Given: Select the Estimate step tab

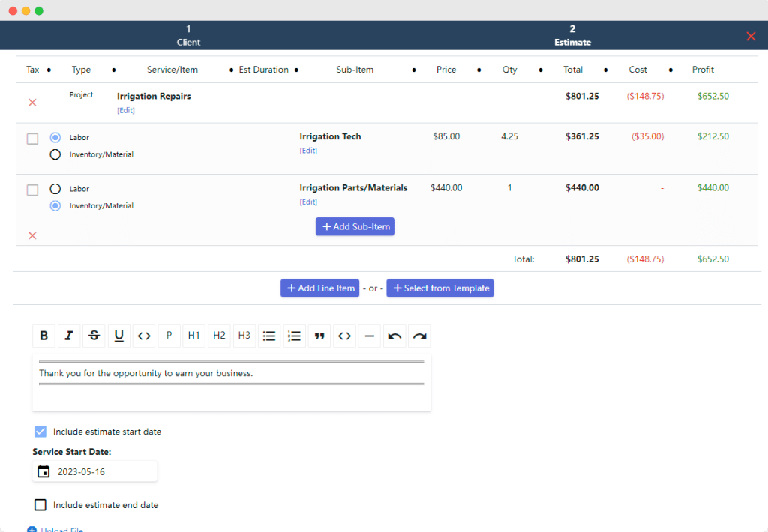Looking at the screenshot, I should tap(572, 35).
